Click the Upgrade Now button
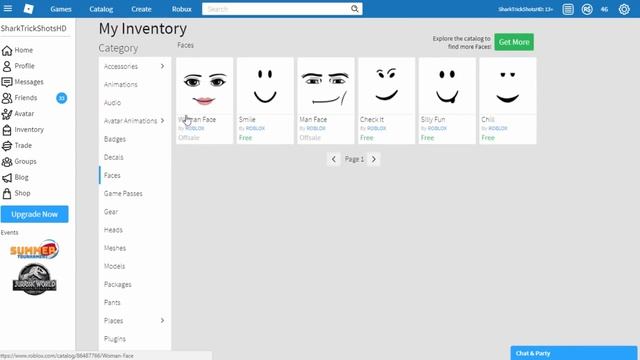640x360 pixels. (35, 214)
